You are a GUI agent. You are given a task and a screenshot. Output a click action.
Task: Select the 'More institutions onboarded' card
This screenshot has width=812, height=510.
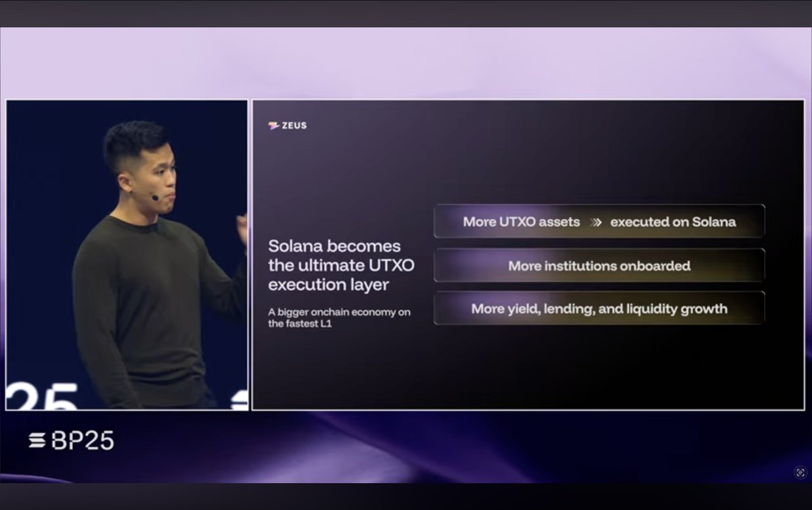click(x=600, y=265)
